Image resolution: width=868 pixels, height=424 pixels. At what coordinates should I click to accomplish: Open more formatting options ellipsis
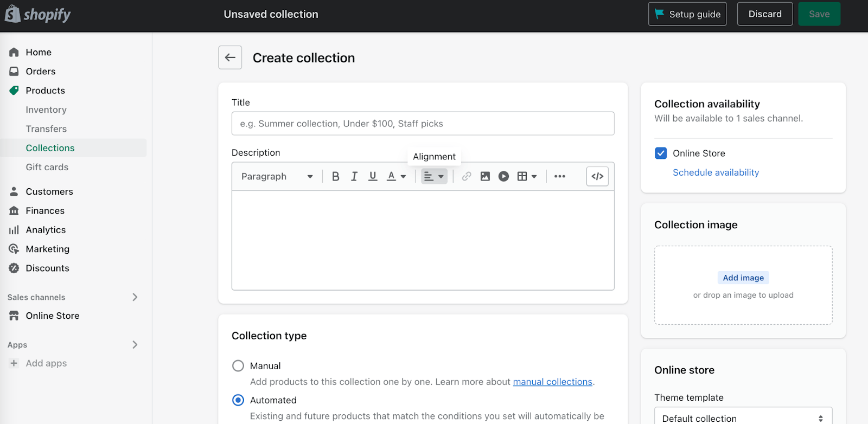(x=560, y=176)
